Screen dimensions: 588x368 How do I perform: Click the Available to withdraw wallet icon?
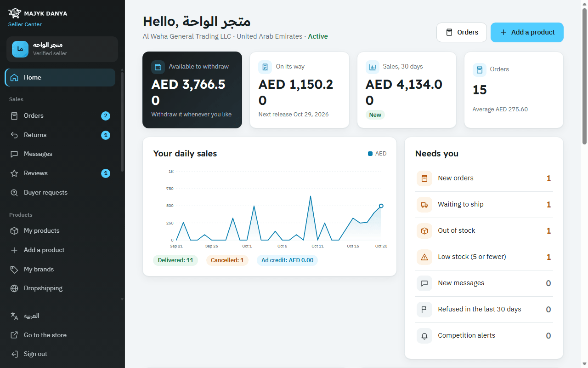tap(158, 67)
